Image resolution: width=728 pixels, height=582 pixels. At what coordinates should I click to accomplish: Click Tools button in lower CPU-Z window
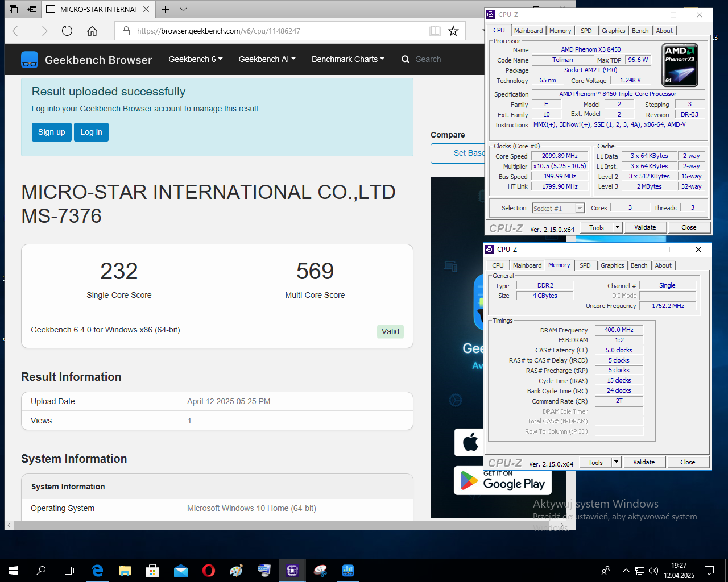[595, 462]
